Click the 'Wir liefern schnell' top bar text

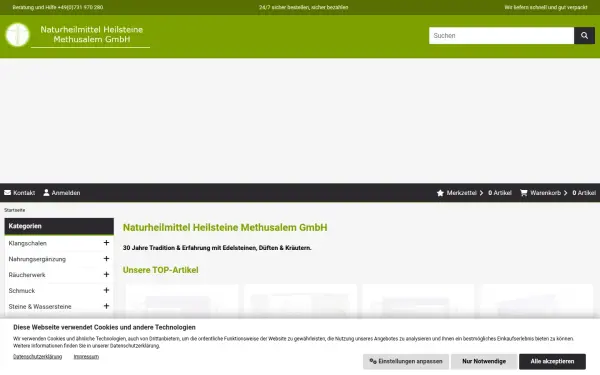(x=546, y=7)
